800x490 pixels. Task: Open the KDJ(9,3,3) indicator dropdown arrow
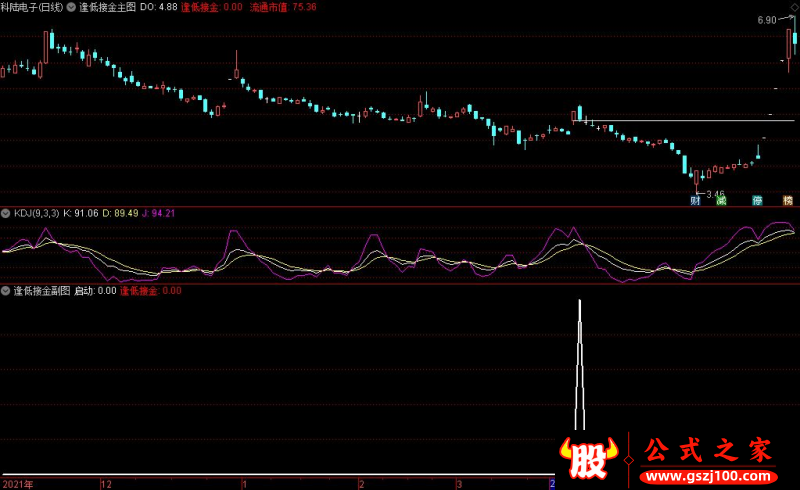tap(6, 213)
